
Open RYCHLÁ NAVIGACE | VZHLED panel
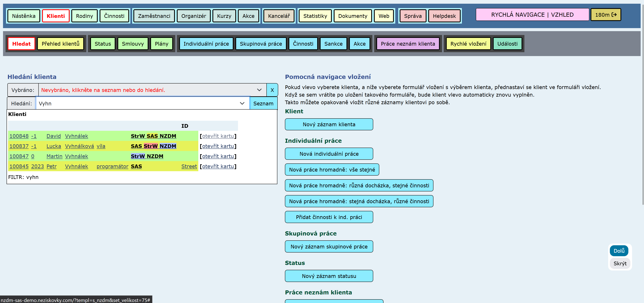point(532,15)
